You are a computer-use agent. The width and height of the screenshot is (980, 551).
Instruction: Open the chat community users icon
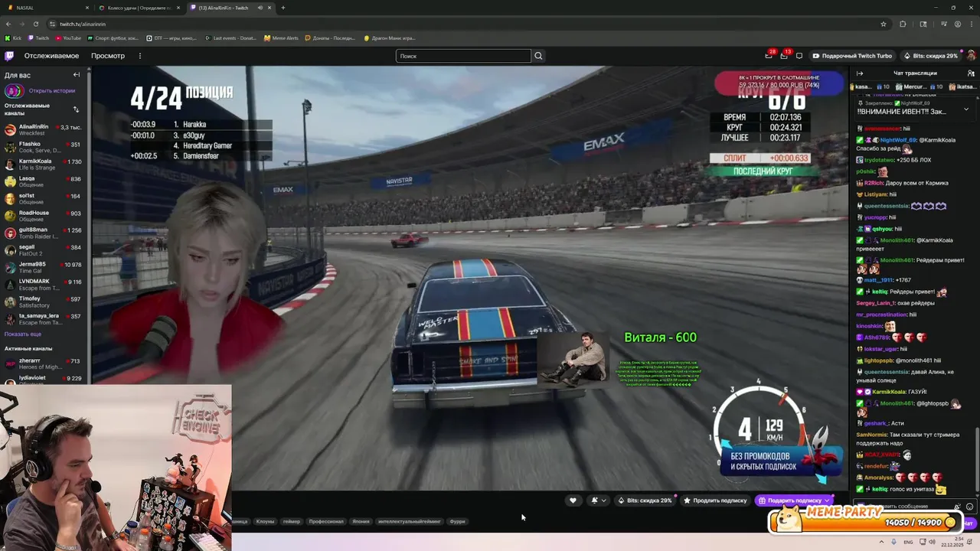[971, 73]
